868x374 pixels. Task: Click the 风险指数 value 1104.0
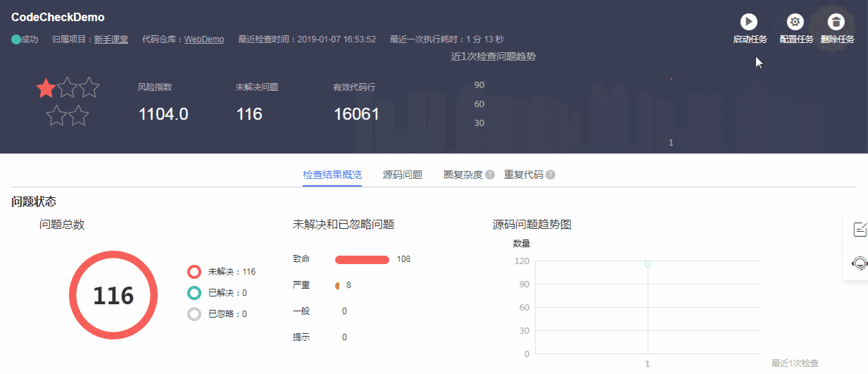click(x=163, y=114)
